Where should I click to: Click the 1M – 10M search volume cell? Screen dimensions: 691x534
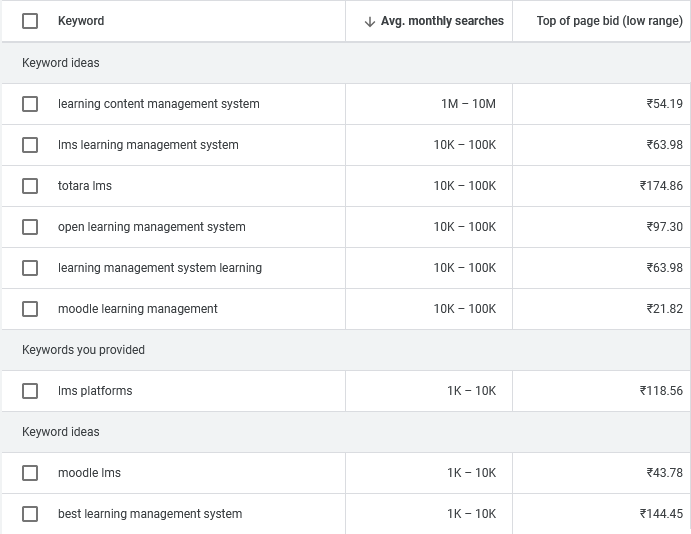point(468,104)
